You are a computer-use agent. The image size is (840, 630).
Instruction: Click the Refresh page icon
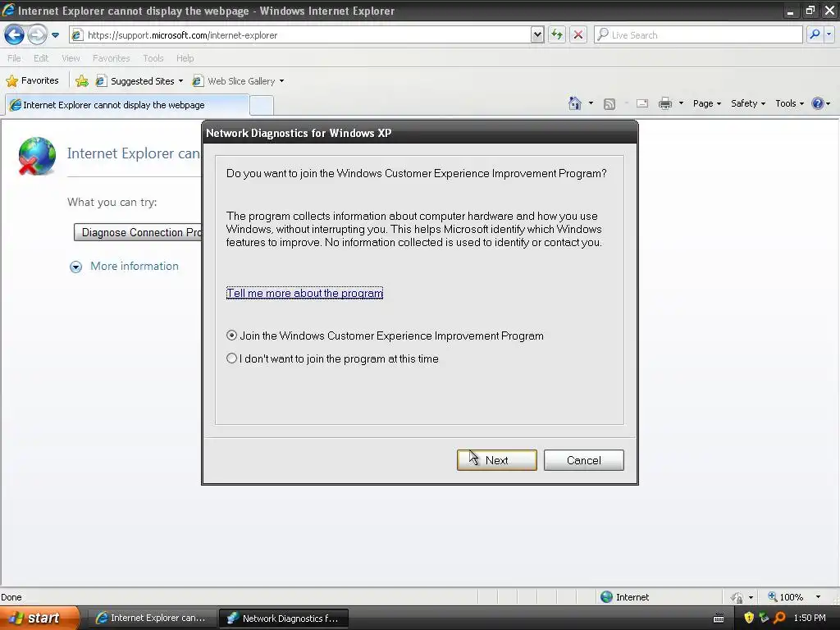pos(557,34)
